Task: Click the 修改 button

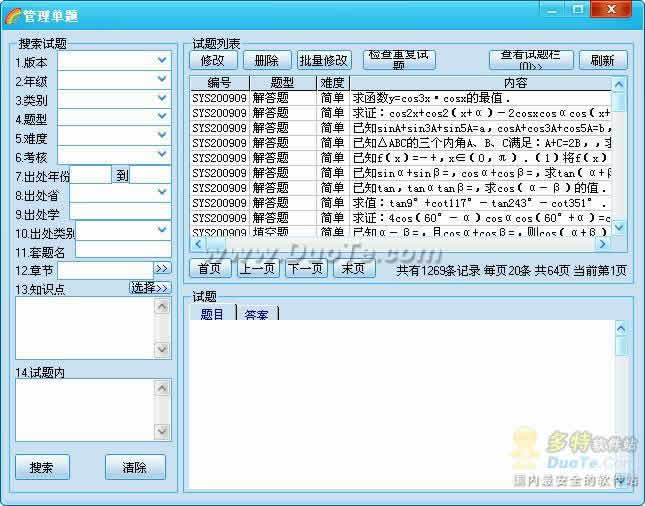Action: tap(212, 60)
